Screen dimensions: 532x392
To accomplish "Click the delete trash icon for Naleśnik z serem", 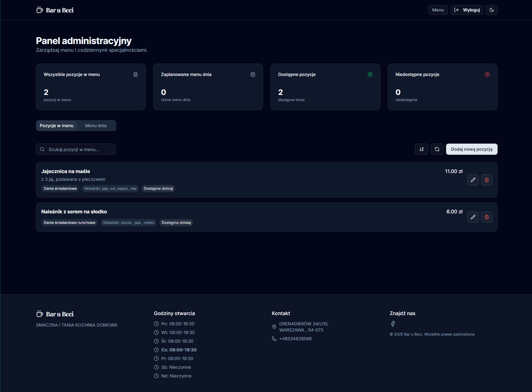I will point(487,217).
